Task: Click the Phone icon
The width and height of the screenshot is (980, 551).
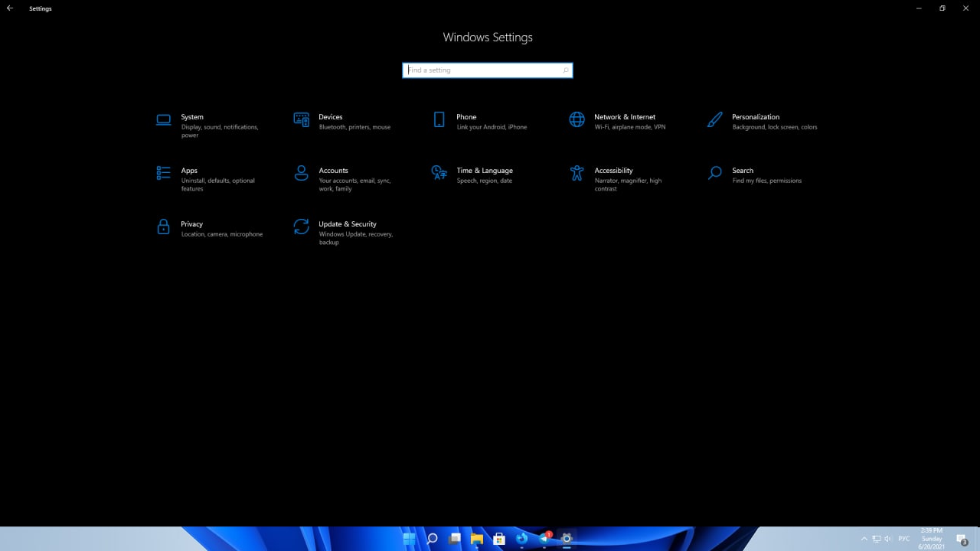Action: pos(439,119)
